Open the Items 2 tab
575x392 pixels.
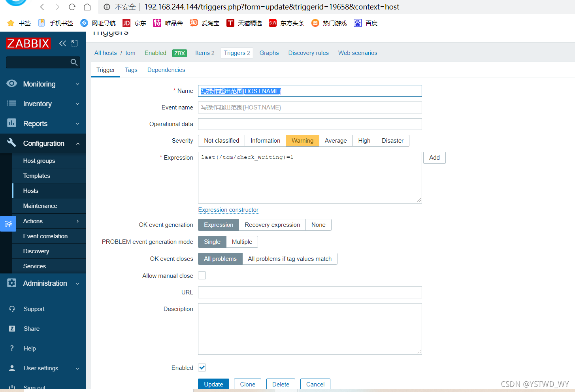tap(205, 53)
